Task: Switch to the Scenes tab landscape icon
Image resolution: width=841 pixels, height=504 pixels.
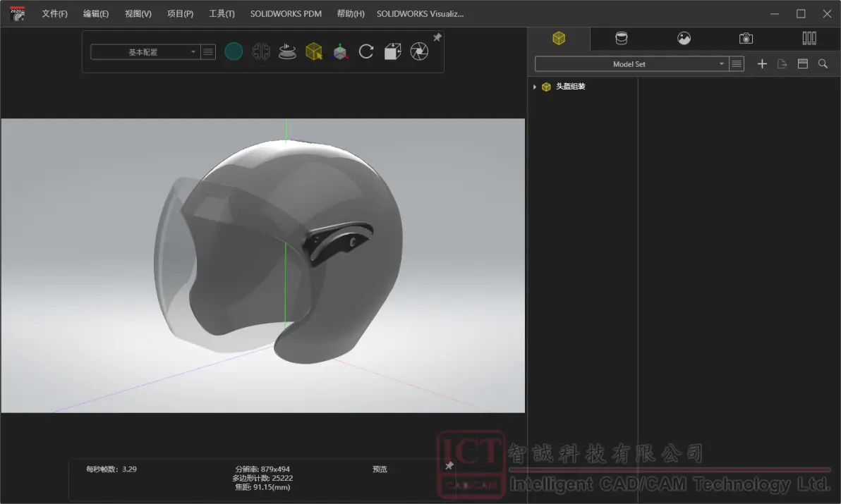Action: [x=684, y=39]
